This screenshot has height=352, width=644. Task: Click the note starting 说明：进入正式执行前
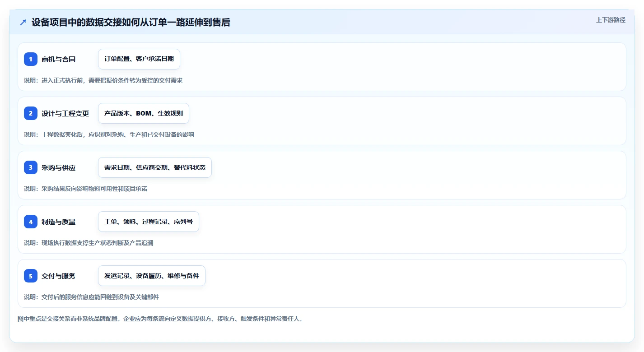point(103,80)
